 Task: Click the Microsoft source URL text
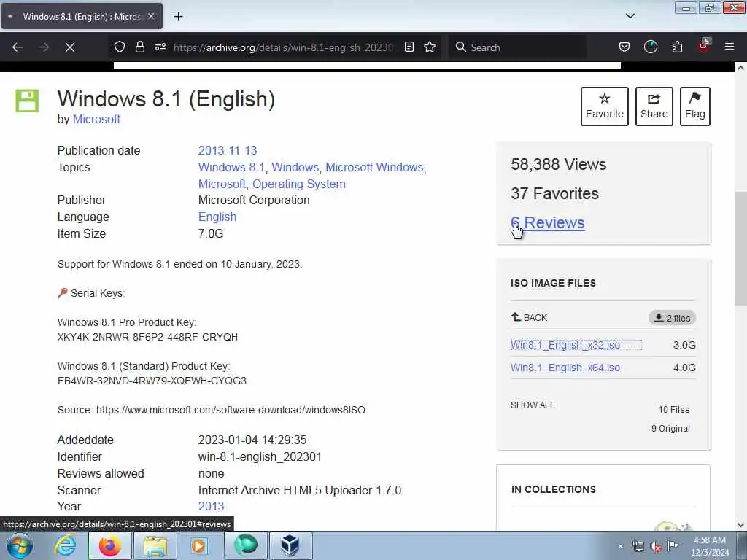click(231, 410)
